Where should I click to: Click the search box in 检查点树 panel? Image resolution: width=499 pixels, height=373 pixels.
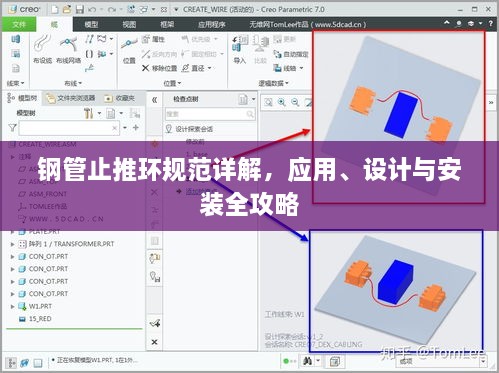(x=210, y=114)
